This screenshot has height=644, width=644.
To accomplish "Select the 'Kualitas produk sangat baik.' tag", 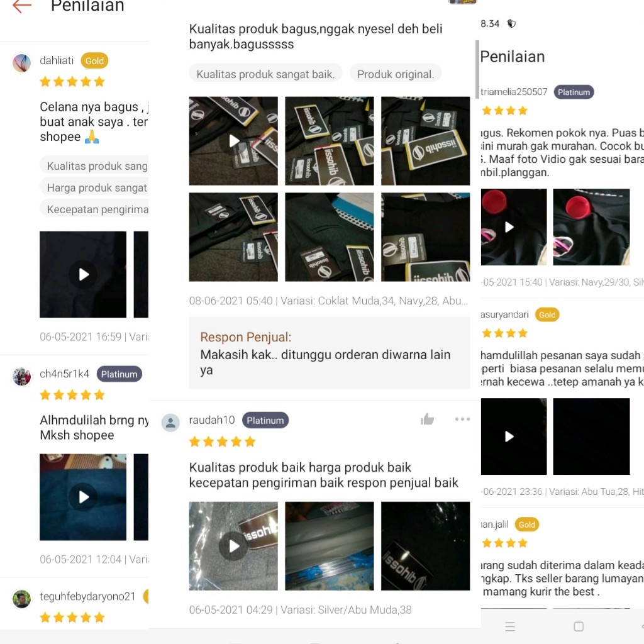I will pyautogui.click(x=265, y=74).
